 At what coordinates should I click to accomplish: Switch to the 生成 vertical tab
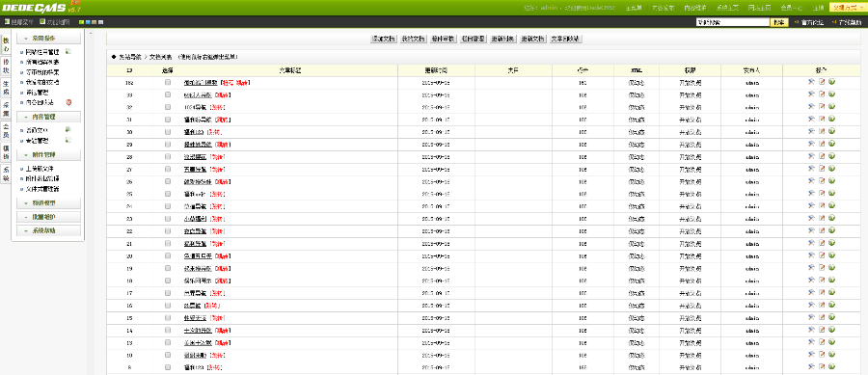[x=6, y=88]
